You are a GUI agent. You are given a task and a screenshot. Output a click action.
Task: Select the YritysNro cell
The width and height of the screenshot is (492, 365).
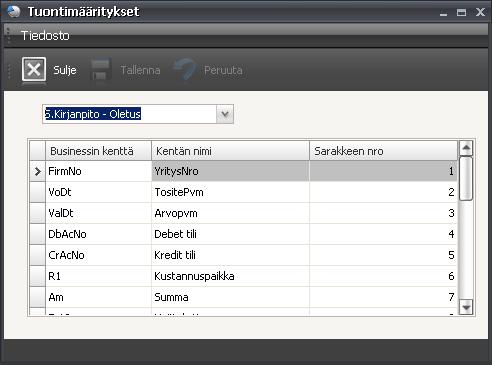click(230, 171)
